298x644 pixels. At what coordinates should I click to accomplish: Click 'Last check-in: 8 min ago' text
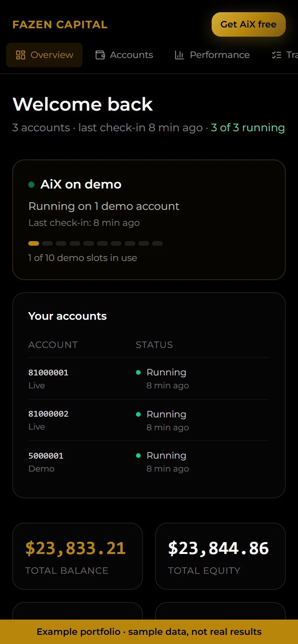click(x=84, y=223)
